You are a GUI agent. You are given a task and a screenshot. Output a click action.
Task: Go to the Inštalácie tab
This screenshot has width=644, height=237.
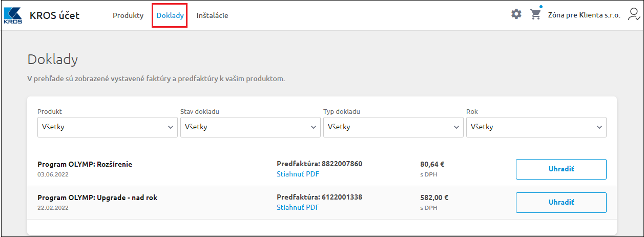click(x=212, y=15)
